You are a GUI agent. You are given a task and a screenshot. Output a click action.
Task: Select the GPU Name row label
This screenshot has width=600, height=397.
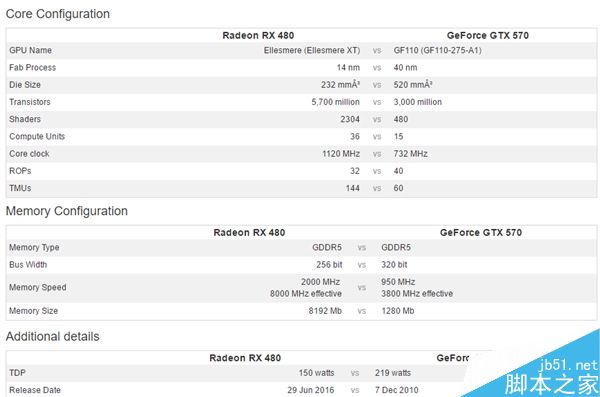30,51
